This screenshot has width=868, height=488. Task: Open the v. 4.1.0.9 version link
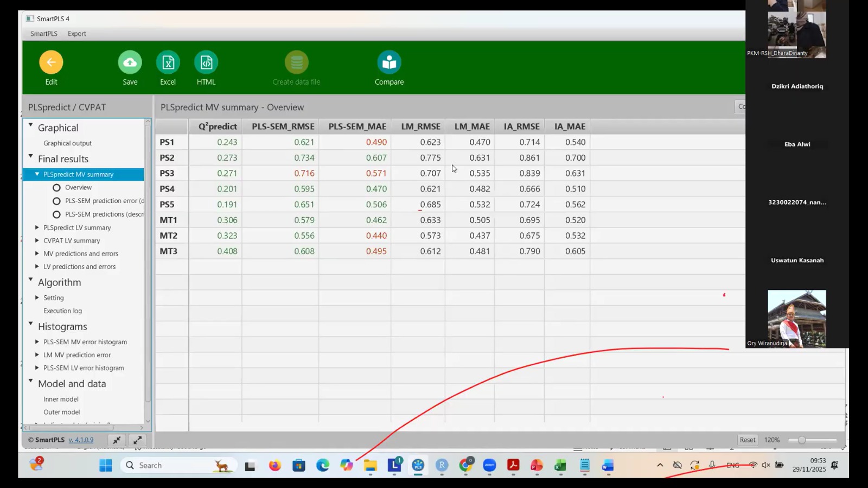(x=81, y=440)
